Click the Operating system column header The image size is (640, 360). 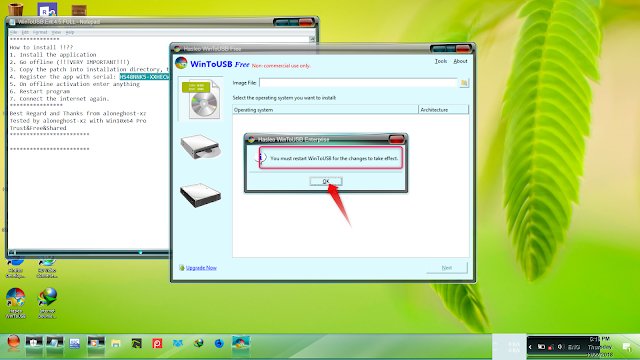(x=325, y=110)
